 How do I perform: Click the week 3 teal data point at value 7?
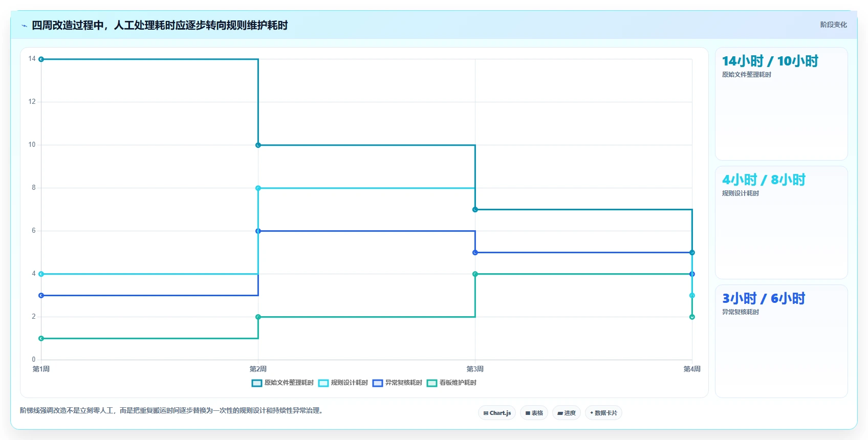coord(475,210)
